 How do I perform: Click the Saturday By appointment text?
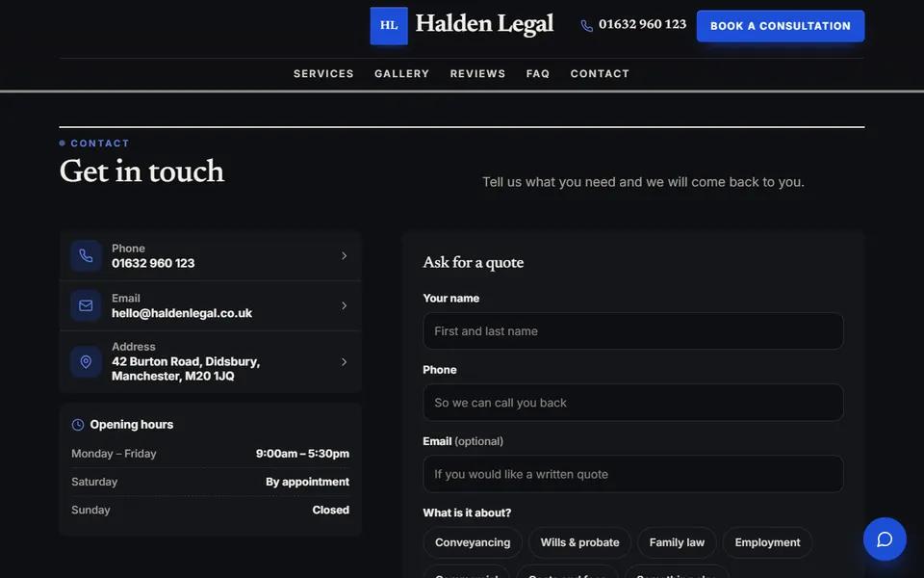click(x=307, y=482)
